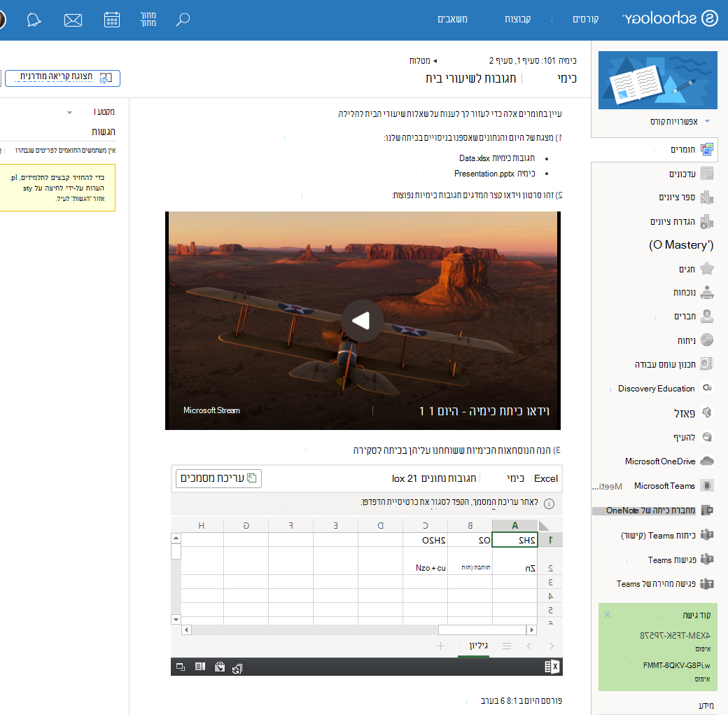This screenshot has width=728, height=715.
Task: Open the calendar icon in header
Action: (112, 20)
